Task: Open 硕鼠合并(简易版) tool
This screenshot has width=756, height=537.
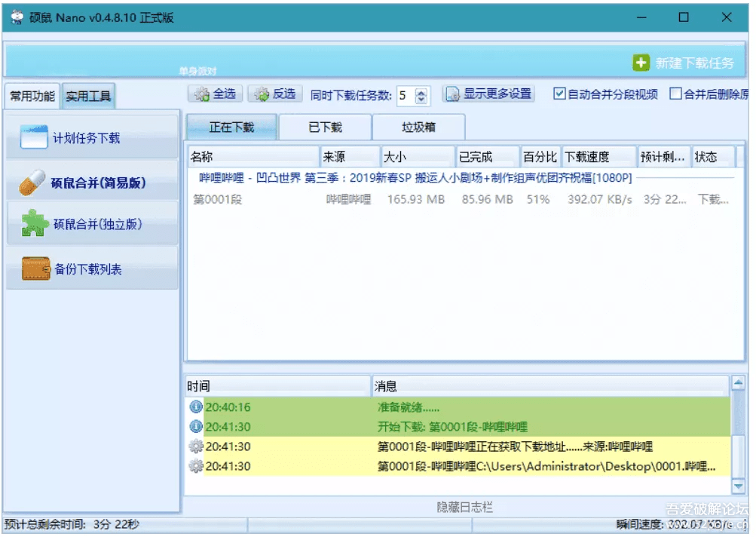Action: click(x=92, y=183)
